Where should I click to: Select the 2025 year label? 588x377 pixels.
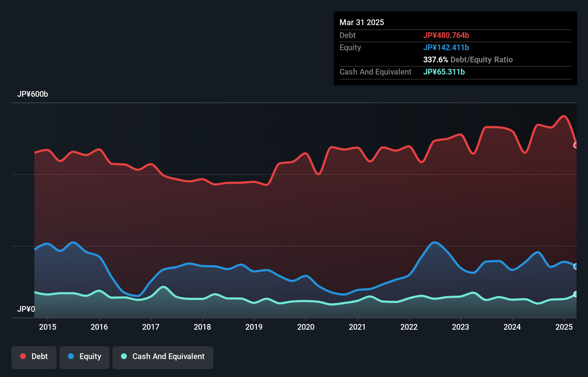tap(564, 327)
